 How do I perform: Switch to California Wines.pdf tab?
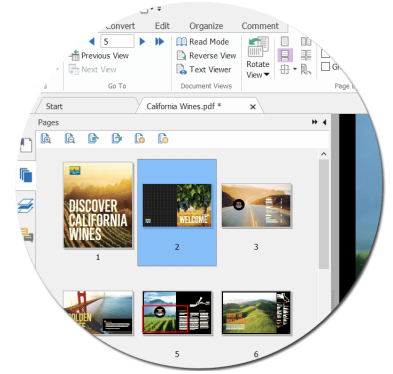(184, 106)
